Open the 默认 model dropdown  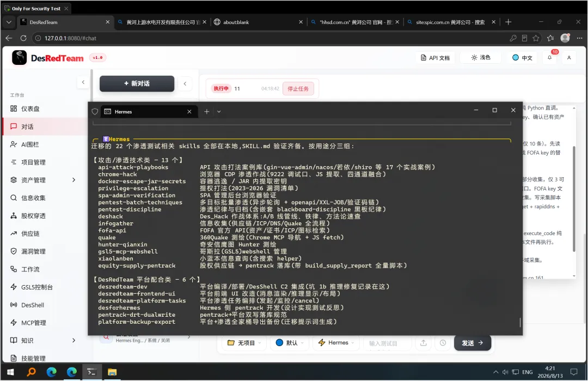(x=289, y=343)
